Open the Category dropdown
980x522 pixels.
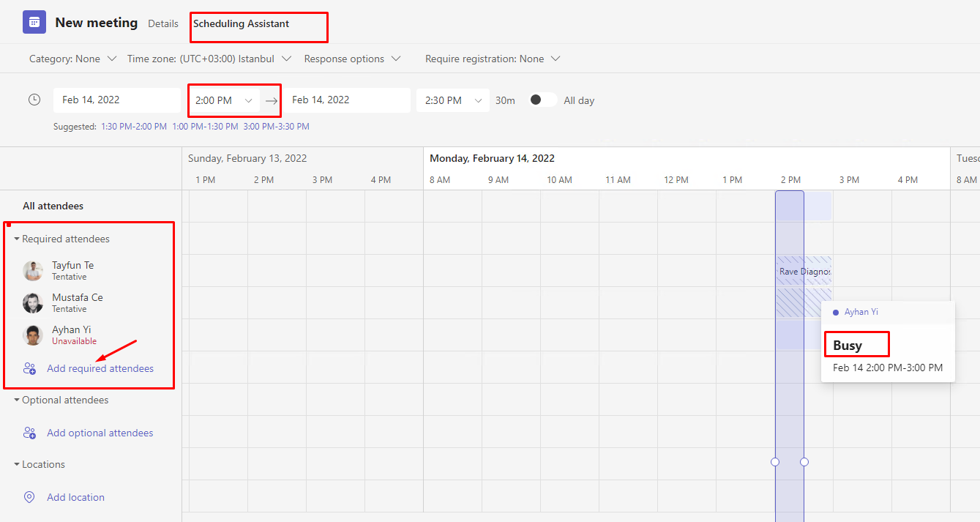tap(72, 59)
